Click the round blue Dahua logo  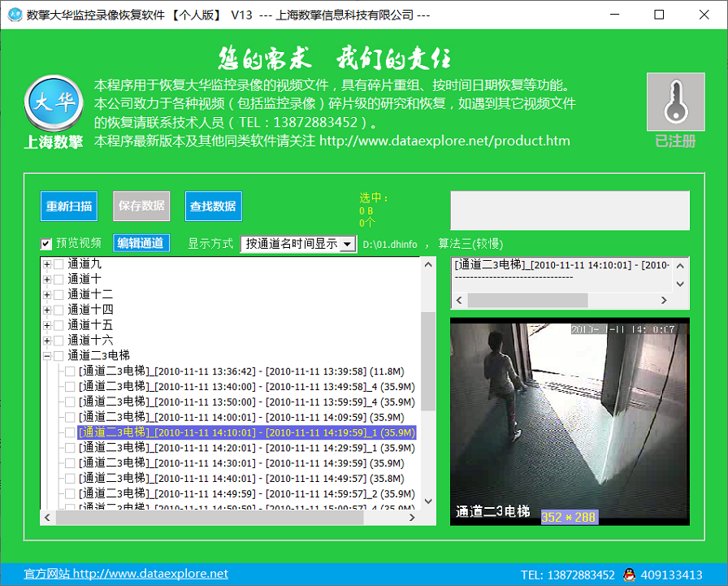pos(54,103)
